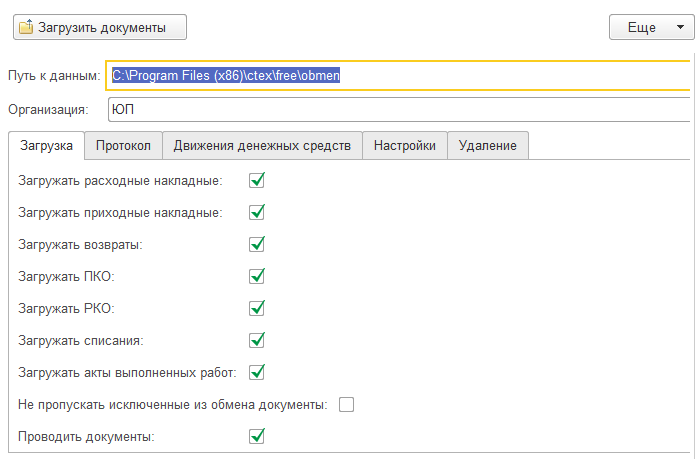The image size is (695, 467).
Task: Go to the Удаление tab
Action: coord(487,146)
